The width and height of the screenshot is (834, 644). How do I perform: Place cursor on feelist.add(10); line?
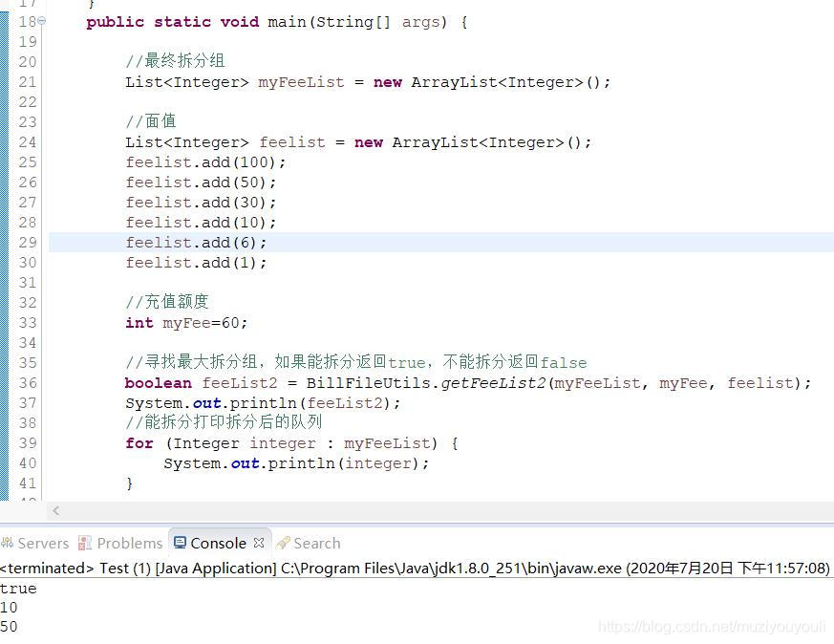point(201,223)
